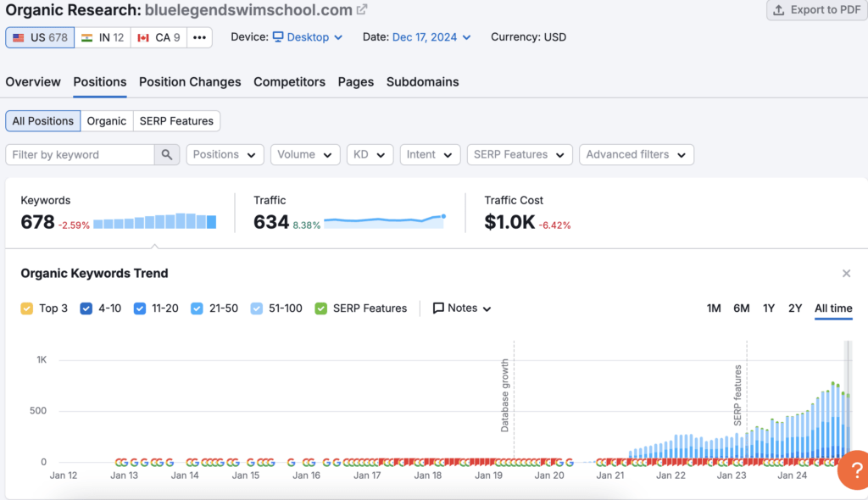Click the SERP features chart marker

[737, 396]
